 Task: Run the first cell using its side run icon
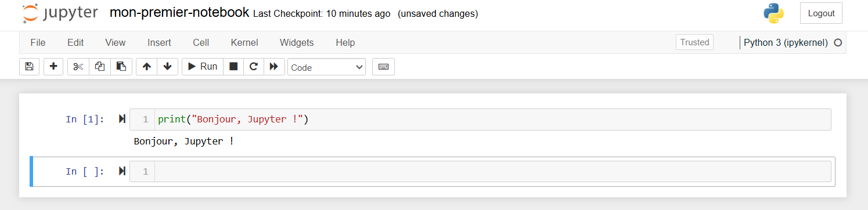click(x=122, y=119)
